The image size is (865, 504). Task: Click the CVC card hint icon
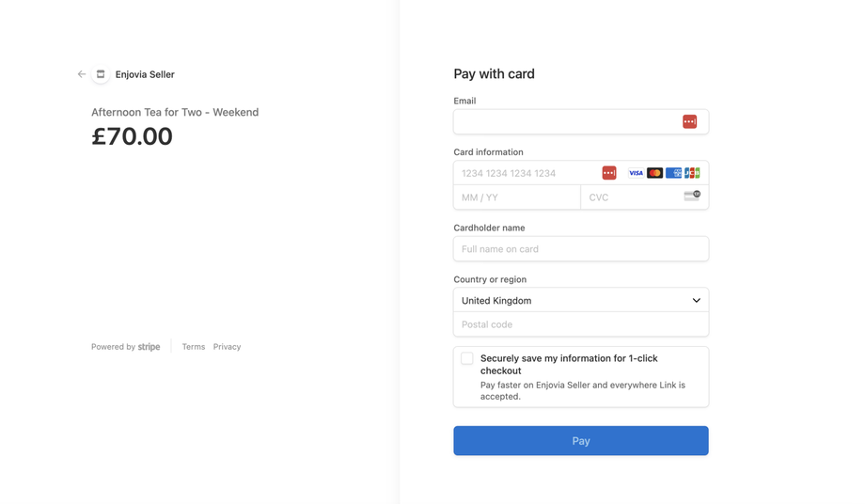[692, 196]
